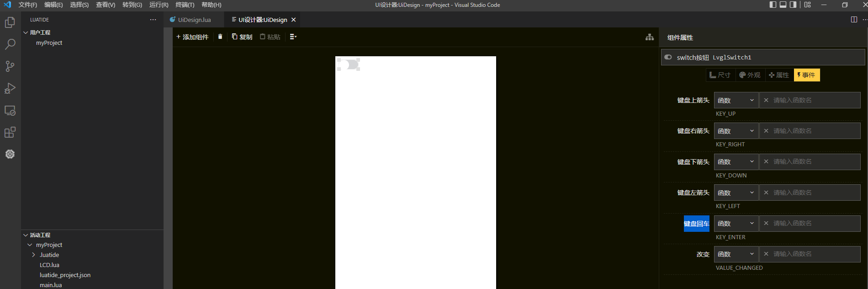Toggle bottom panel layout icon
Screen dimensions: 868x289
[783, 5]
